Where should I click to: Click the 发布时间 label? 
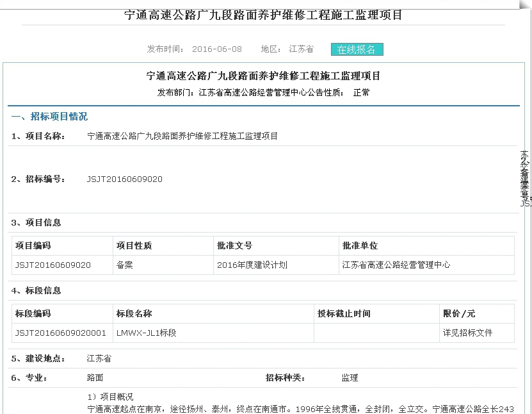165,49
